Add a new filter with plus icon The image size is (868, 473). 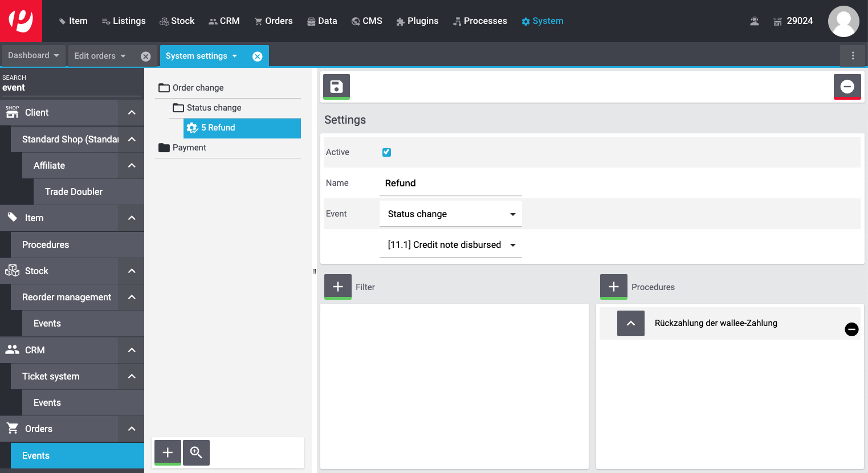point(337,287)
